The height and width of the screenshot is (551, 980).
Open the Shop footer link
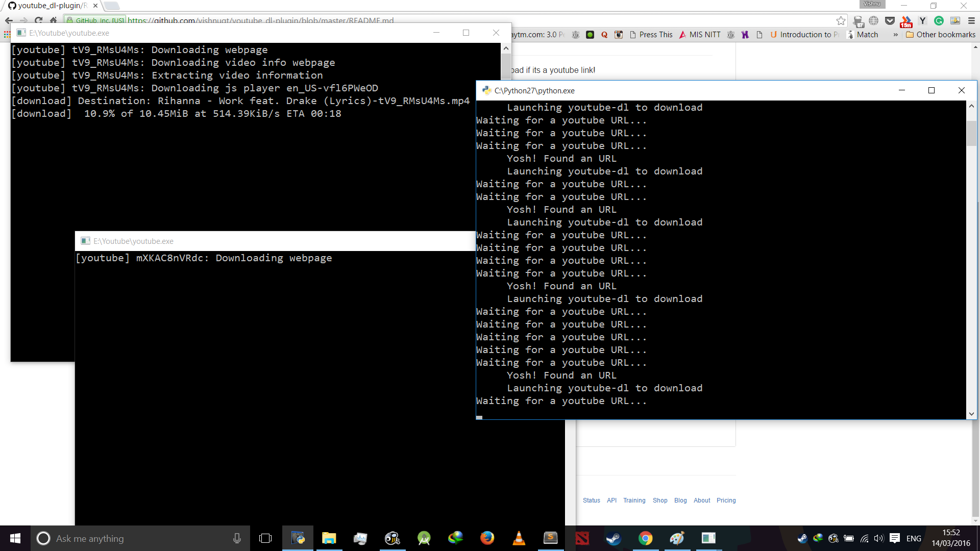tap(660, 500)
